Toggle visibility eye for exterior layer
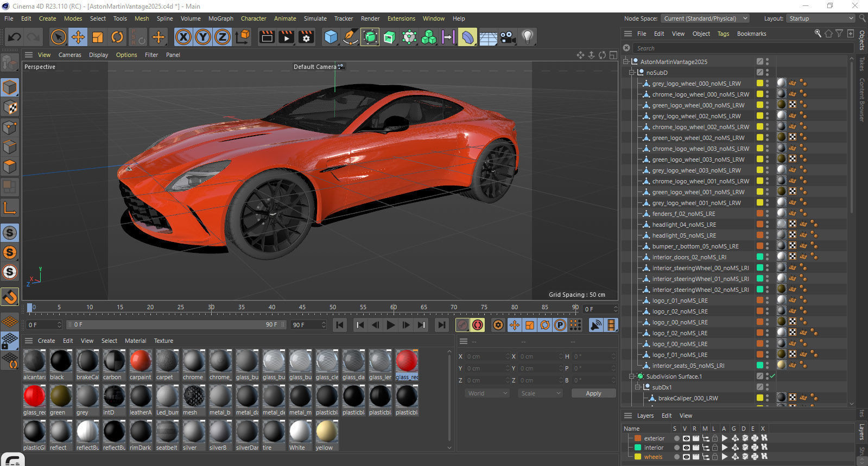The height and width of the screenshot is (466, 868). (686, 438)
